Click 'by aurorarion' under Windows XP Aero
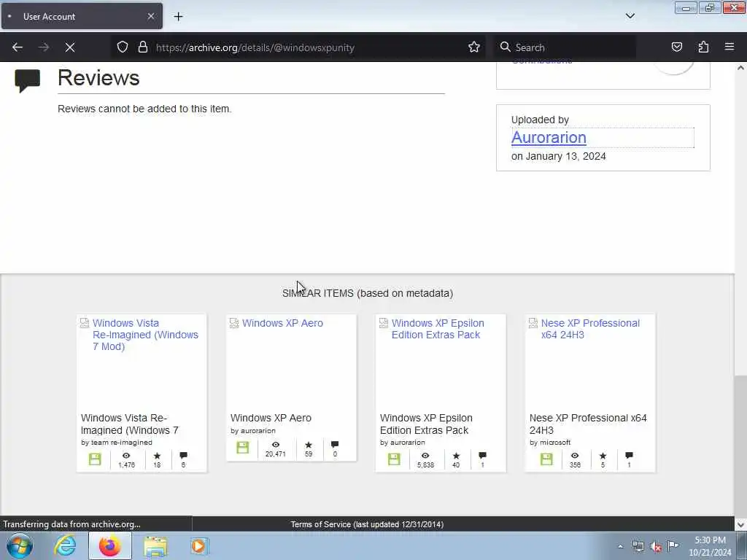 click(253, 431)
